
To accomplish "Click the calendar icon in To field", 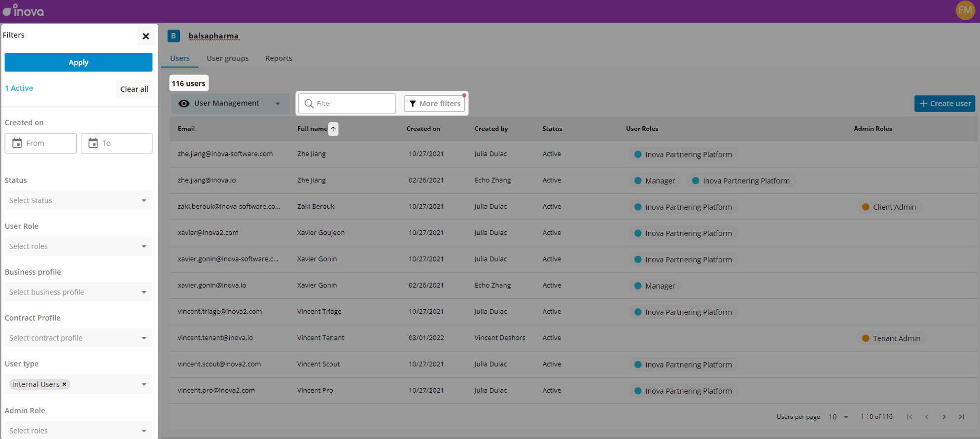I will [93, 143].
